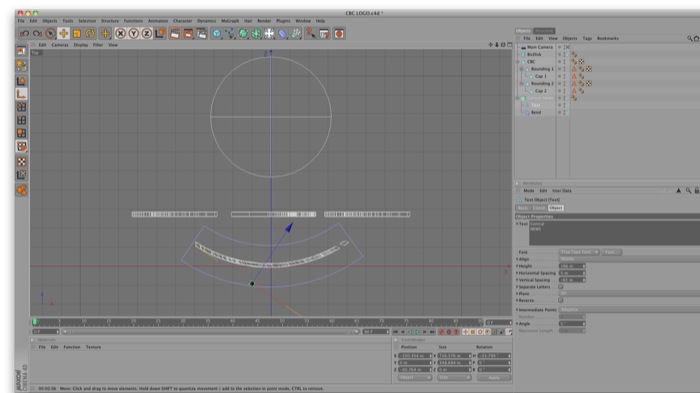Click the help pointer icon
700x393 pixels.
tap(311, 33)
